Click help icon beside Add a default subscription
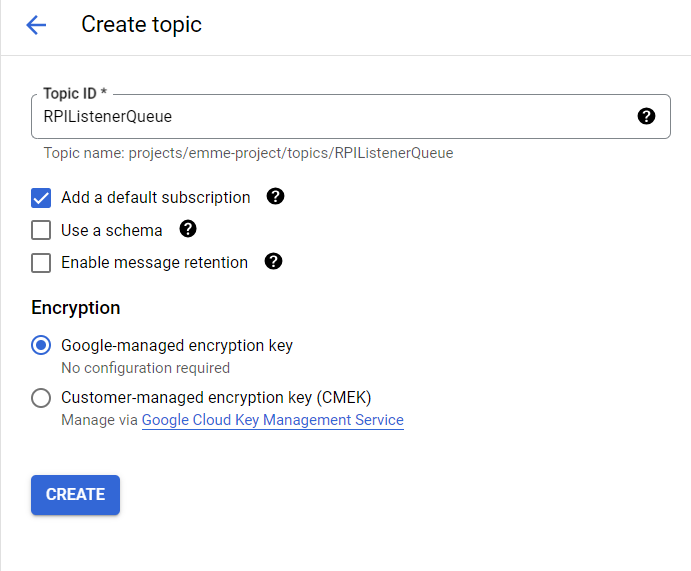Viewport: 691px width, 571px height. 276,197
